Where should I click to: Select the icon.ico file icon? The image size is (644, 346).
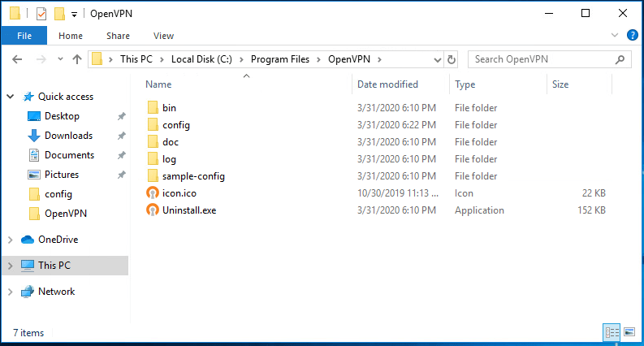[x=153, y=193]
